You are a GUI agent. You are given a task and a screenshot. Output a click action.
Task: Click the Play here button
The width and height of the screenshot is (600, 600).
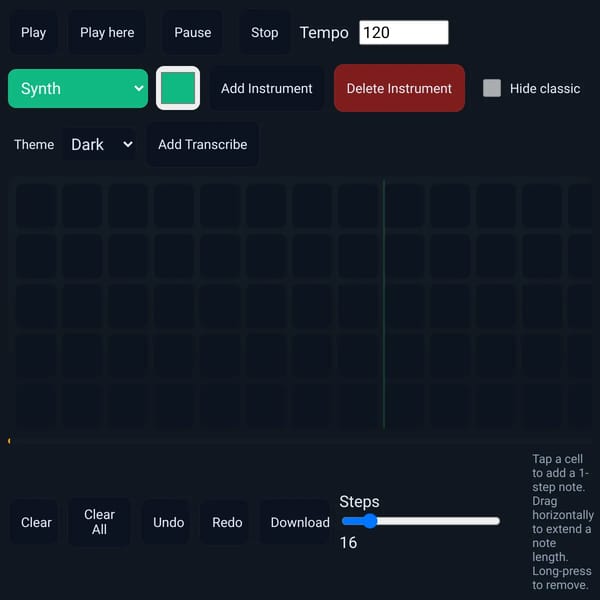coord(107,33)
